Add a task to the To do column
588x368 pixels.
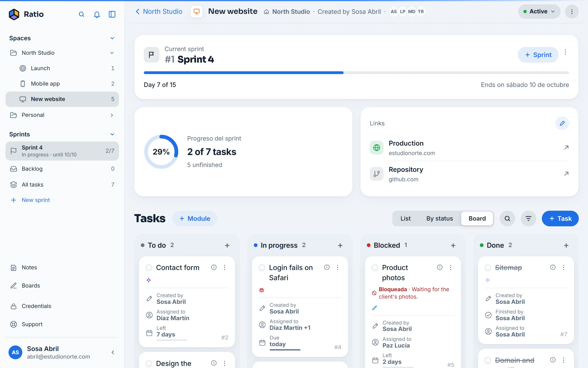coord(227,245)
